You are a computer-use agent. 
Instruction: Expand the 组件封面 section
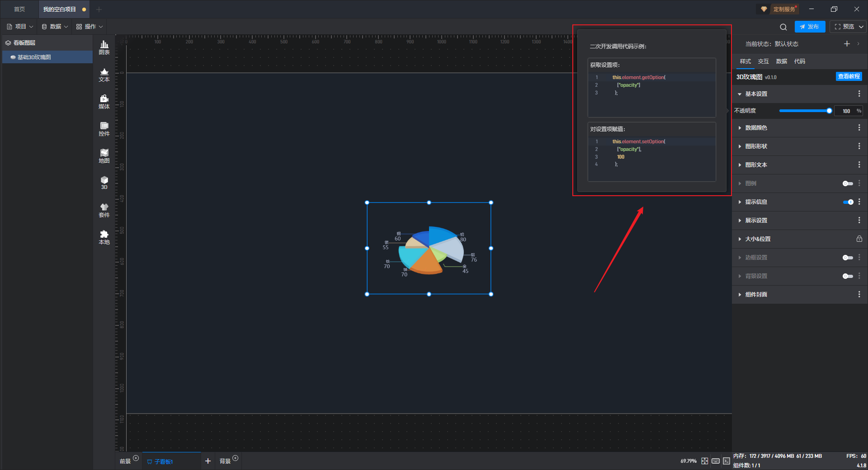740,295
